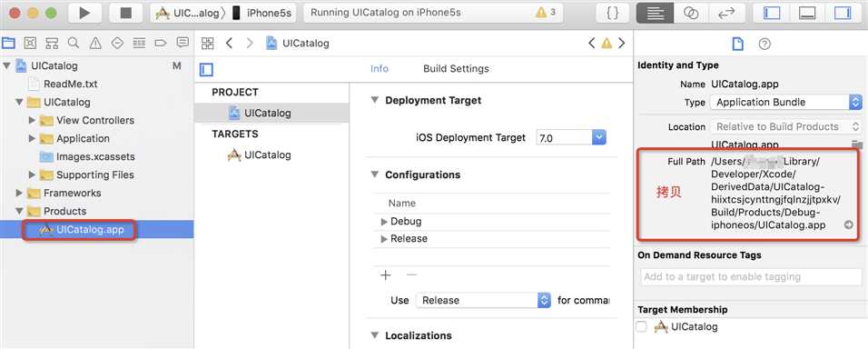The width and height of the screenshot is (868, 349).
Task: Select Images.xcassets in navigator
Action: (x=95, y=156)
